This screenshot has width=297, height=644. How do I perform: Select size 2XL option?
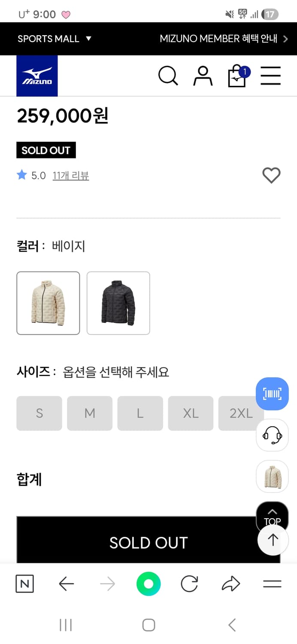tap(241, 413)
